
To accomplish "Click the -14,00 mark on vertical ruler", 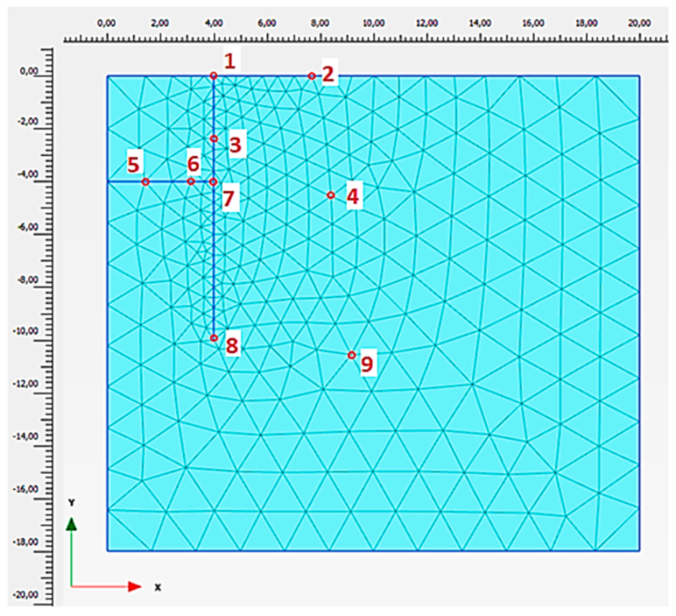I will tap(27, 437).
